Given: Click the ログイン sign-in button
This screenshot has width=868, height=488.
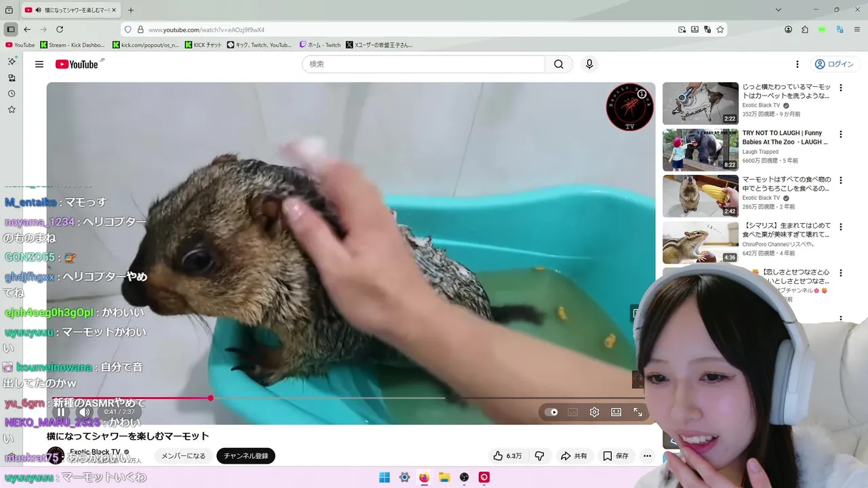Looking at the screenshot, I should pos(834,64).
